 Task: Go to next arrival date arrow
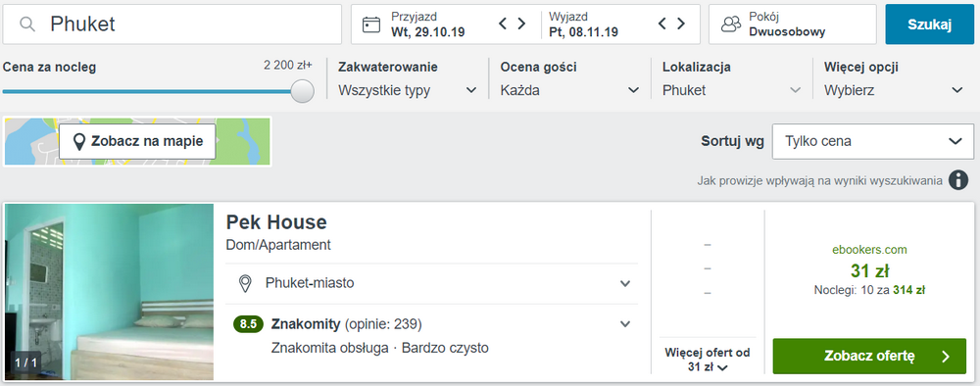coord(521,24)
